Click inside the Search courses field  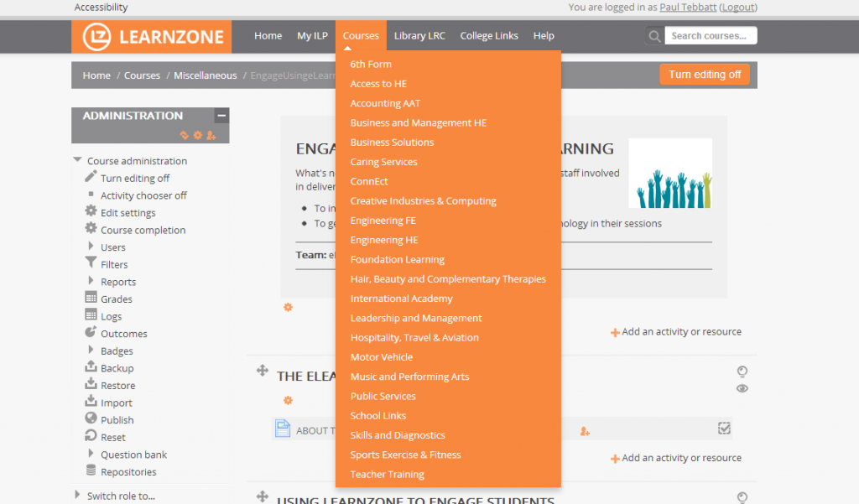click(x=710, y=35)
